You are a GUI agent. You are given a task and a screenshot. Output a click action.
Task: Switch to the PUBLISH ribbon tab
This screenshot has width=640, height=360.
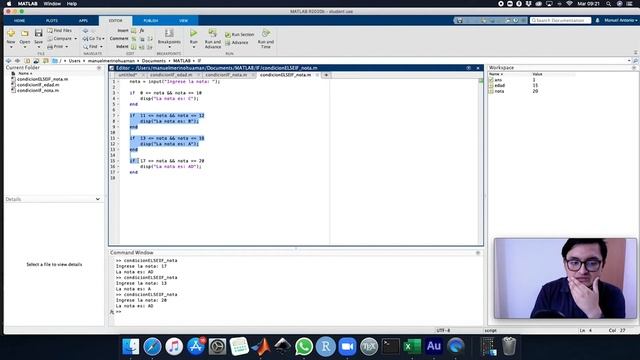click(151, 20)
